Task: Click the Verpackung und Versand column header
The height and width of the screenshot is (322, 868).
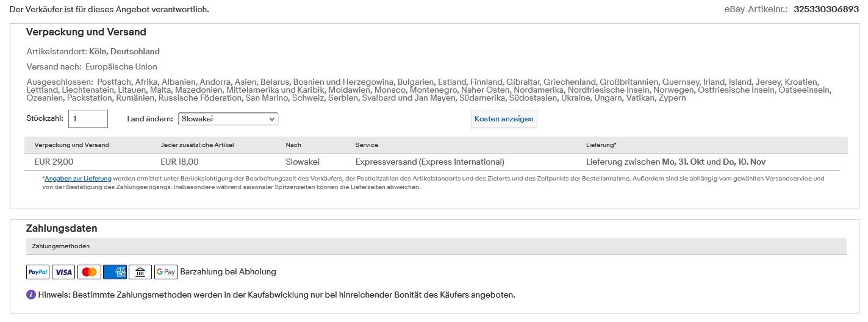Action: coord(72,145)
